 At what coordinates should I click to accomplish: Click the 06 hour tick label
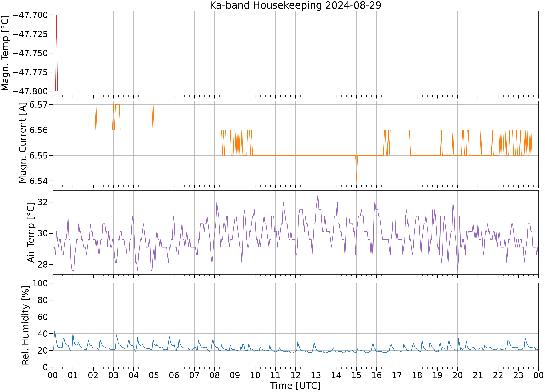coord(174,375)
